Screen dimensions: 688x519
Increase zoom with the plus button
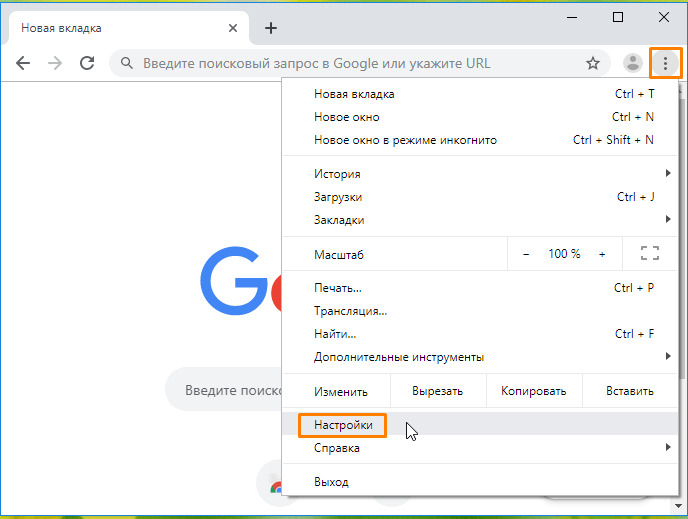(602, 254)
